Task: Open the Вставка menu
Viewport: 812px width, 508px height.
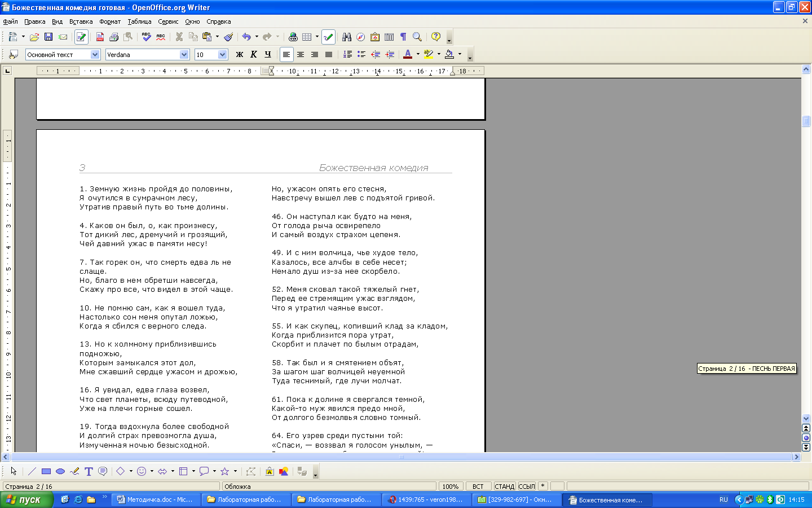Action: pyautogui.click(x=81, y=21)
